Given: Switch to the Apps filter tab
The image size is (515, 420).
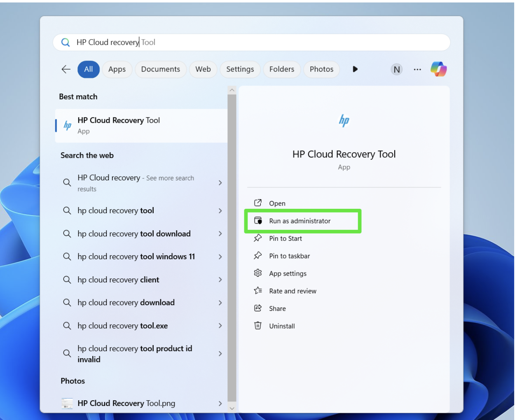Looking at the screenshot, I should click(x=117, y=69).
